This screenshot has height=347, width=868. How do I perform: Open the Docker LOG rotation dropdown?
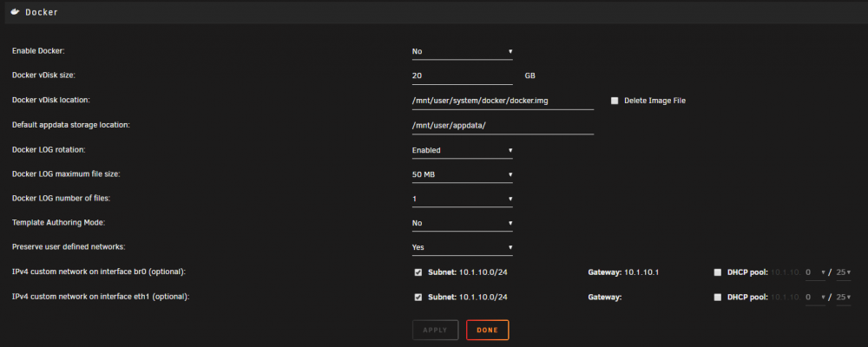(463, 150)
